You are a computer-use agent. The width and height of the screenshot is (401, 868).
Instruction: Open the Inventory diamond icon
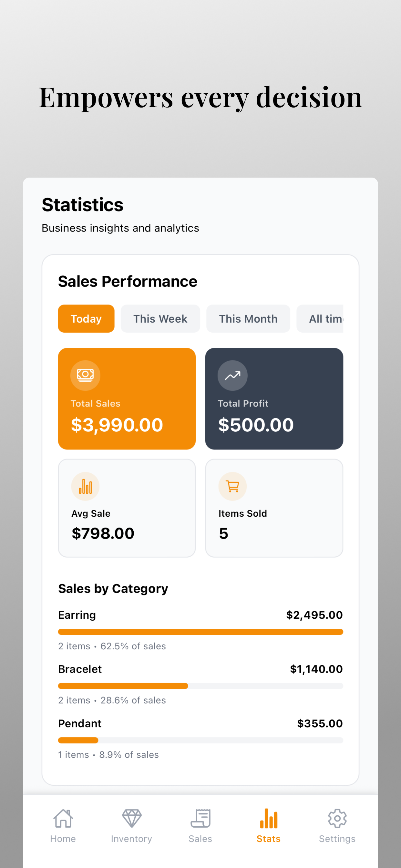click(x=131, y=818)
